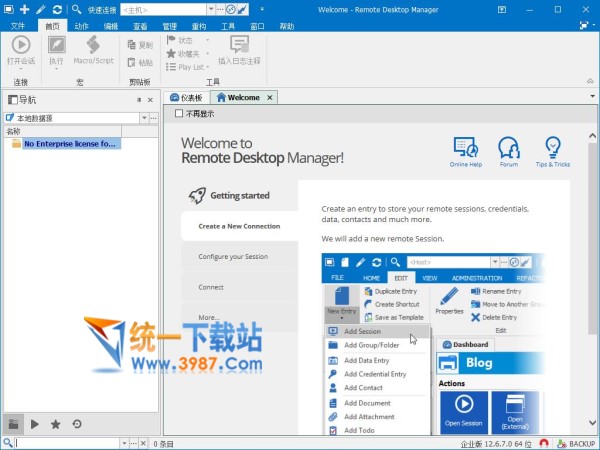Show favorites with the star icon in navigation footer

tap(56, 424)
